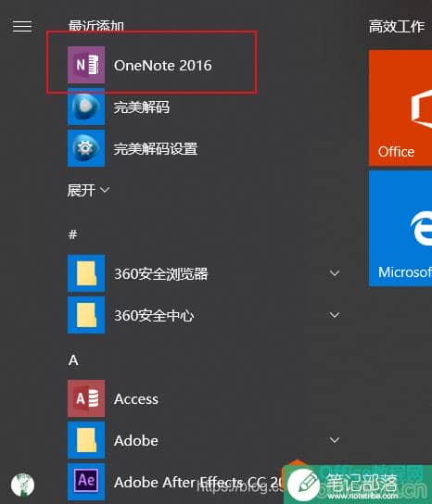Click the 最近添加 section header
This screenshot has width=432, height=504.
point(96,26)
